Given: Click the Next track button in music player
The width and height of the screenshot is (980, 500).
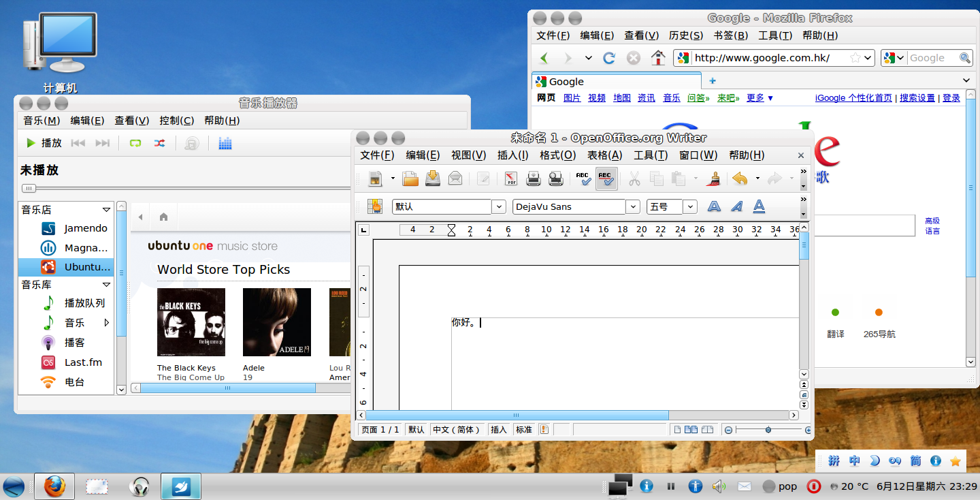Looking at the screenshot, I should pos(103,143).
